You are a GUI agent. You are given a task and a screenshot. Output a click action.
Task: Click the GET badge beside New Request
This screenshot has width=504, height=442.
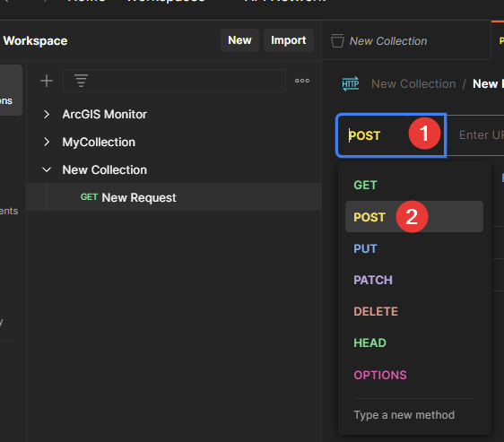(89, 197)
